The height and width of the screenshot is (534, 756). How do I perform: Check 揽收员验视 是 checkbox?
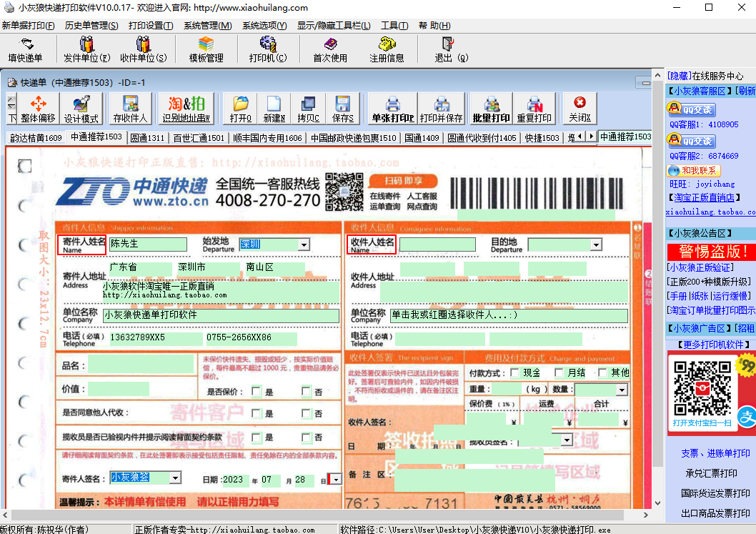coord(256,437)
